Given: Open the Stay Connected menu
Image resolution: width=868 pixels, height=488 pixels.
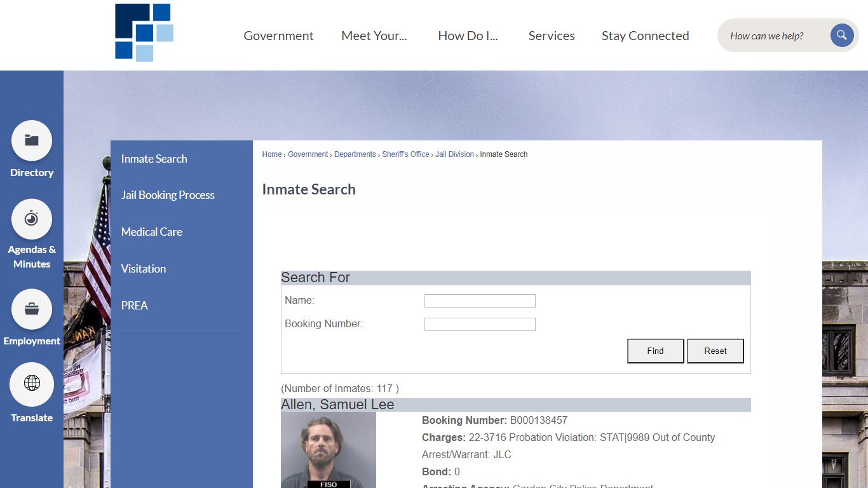Looking at the screenshot, I should pyautogui.click(x=646, y=36).
